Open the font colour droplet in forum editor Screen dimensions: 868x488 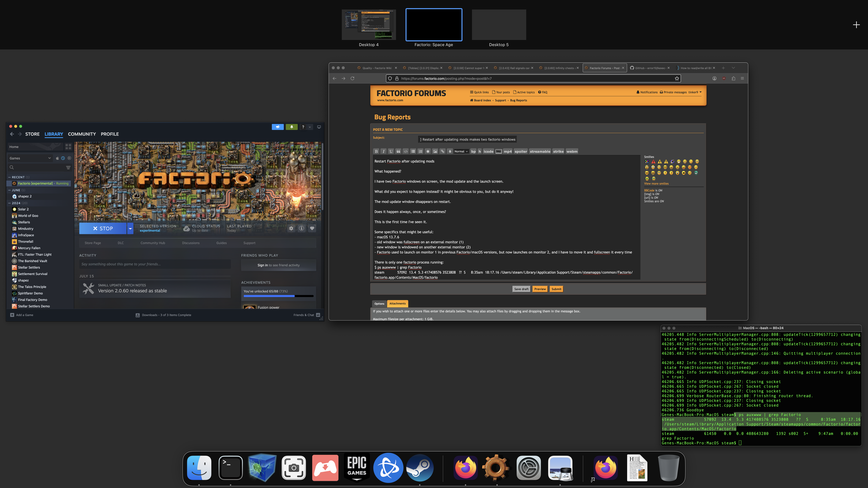click(450, 151)
